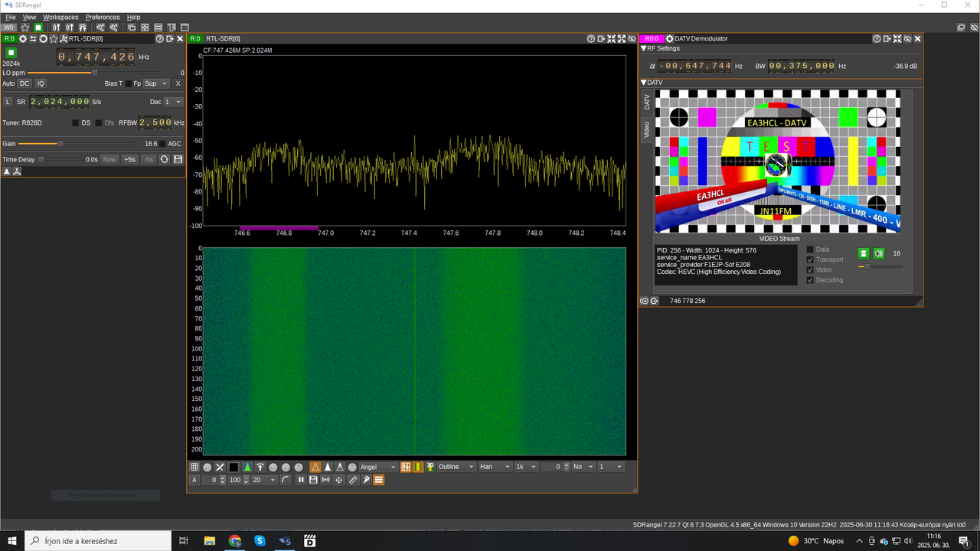The width and height of the screenshot is (980, 551).
Task: Open the Dec decimation dropdown
Action: pos(173,102)
